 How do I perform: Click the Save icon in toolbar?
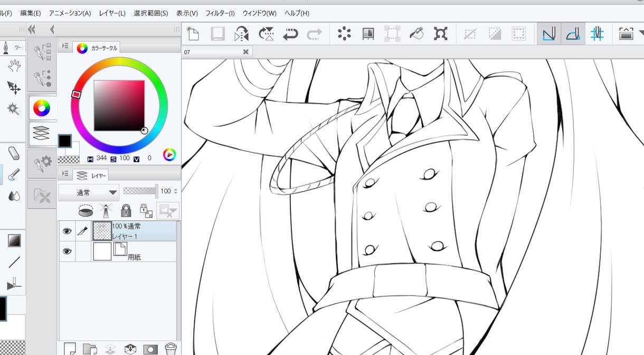tap(217, 34)
